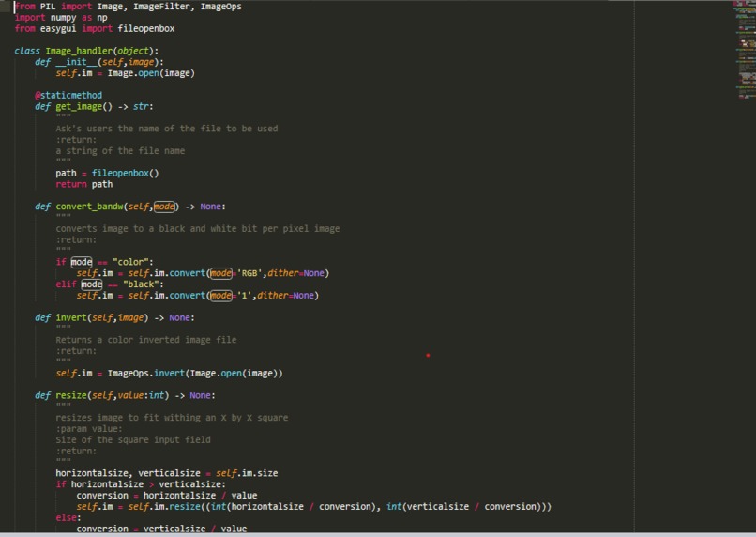Image resolution: width=756 pixels, height=537 pixels.
Task: Click the comment 'Size of the square input field'
Action: (x=133, y=440)
